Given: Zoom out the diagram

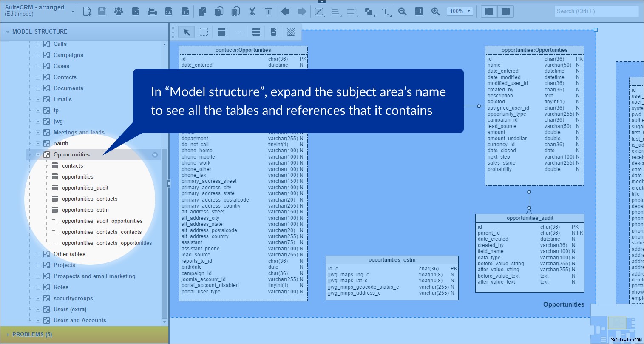Looking at the screenshot, I should (403, 11).
